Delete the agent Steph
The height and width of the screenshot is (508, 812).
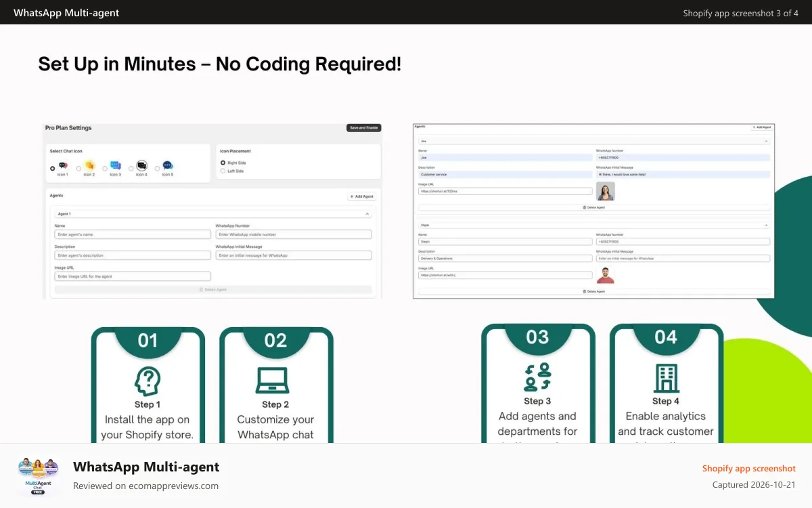pyautogui.click(x=594, y=291)
